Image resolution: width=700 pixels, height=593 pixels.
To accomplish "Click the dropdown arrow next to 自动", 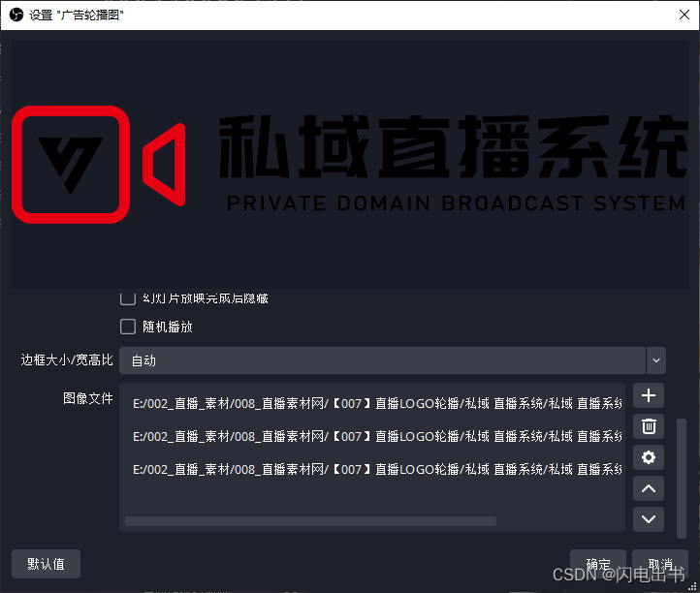I will tap(655, 360).
